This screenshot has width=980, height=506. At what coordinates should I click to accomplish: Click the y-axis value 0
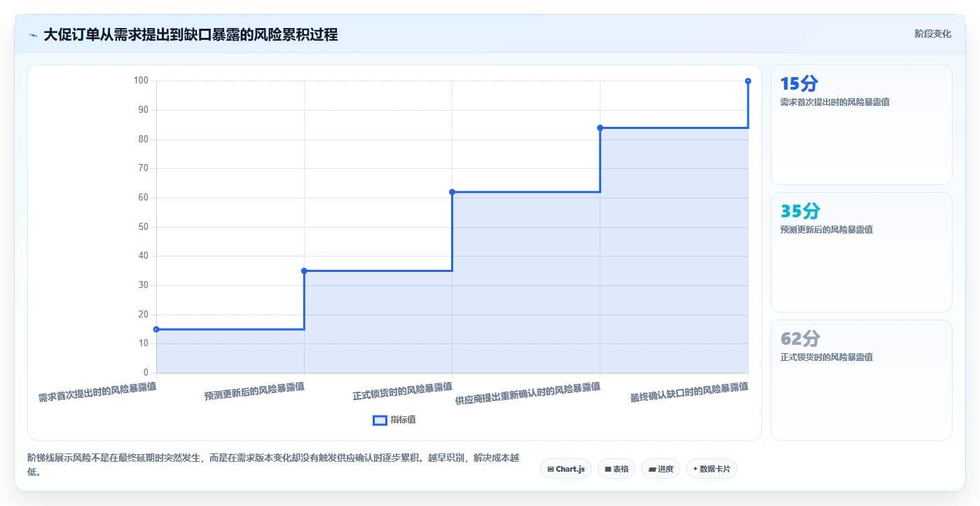tap(146, 373)
